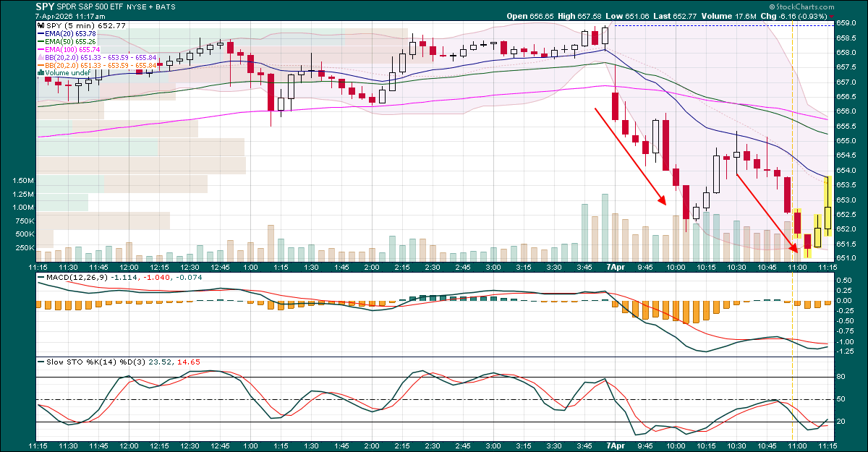The height and width of the screenshot is (452, 868).
Task: Click the 50 stochastic axis label
Action: pos(841,399)
